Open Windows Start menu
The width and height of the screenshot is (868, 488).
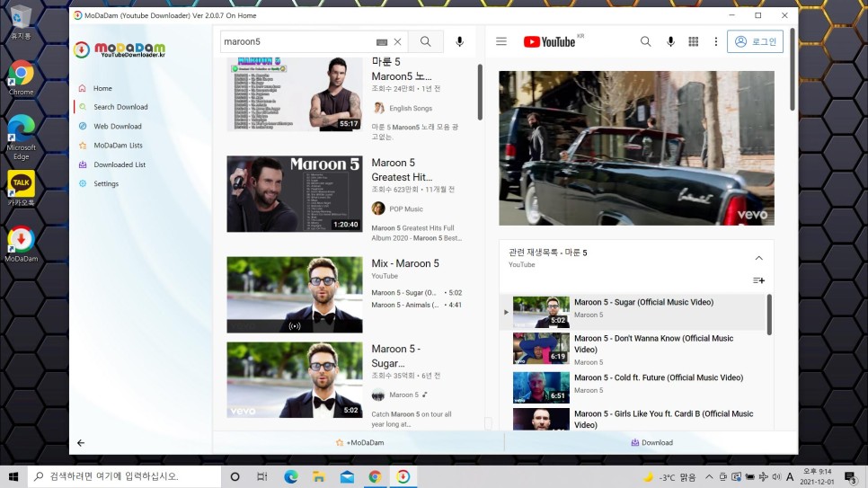13,476
